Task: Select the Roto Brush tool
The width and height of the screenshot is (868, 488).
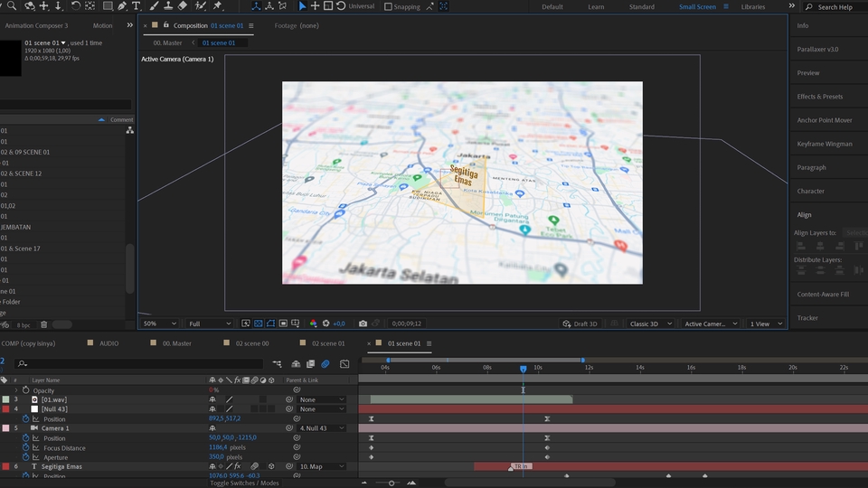Action: (201, 5)
